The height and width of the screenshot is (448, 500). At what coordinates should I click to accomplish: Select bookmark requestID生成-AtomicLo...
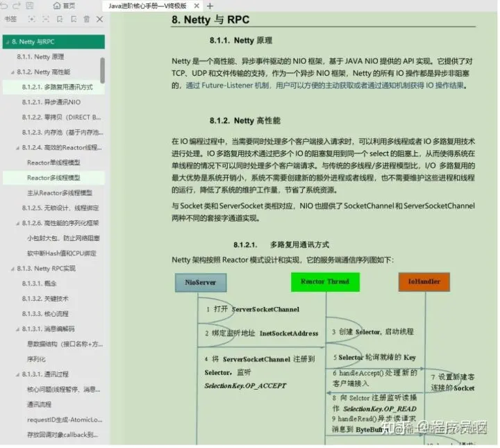pyautogui.click(x=65, y=420)
